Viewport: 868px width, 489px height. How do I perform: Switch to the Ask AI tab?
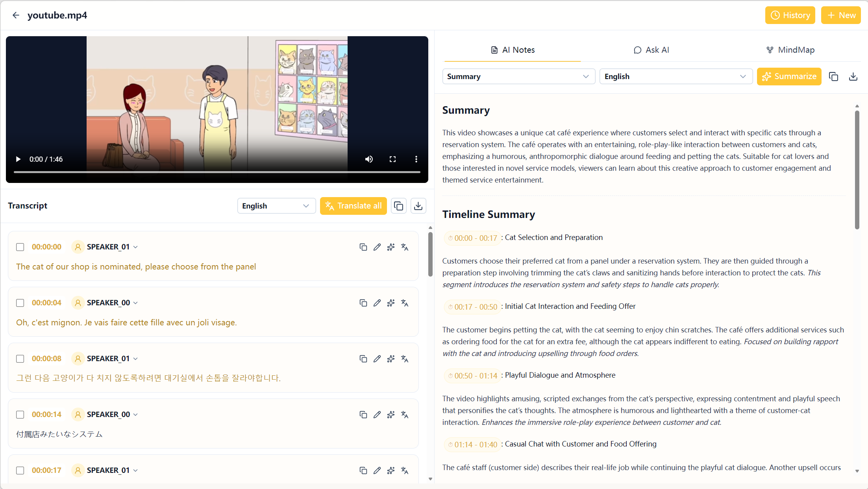651,50
